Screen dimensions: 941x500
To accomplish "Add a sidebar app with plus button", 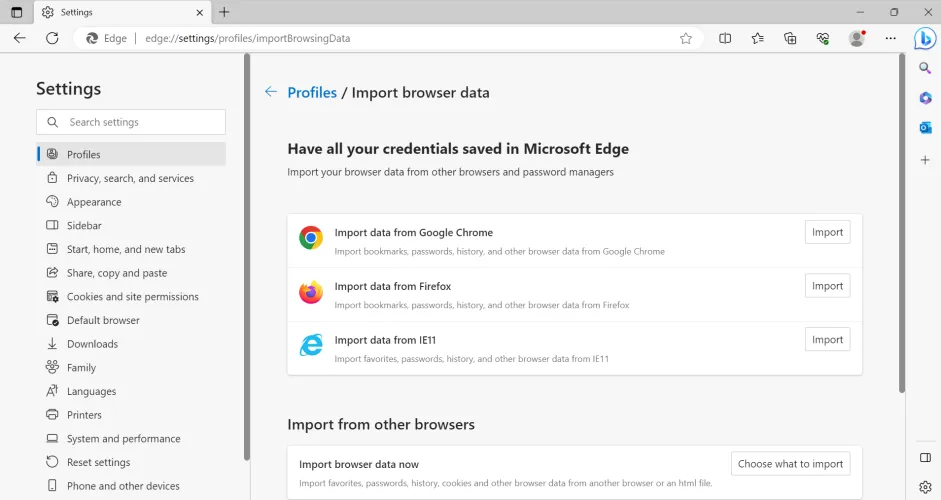I will tap(925, 160).
